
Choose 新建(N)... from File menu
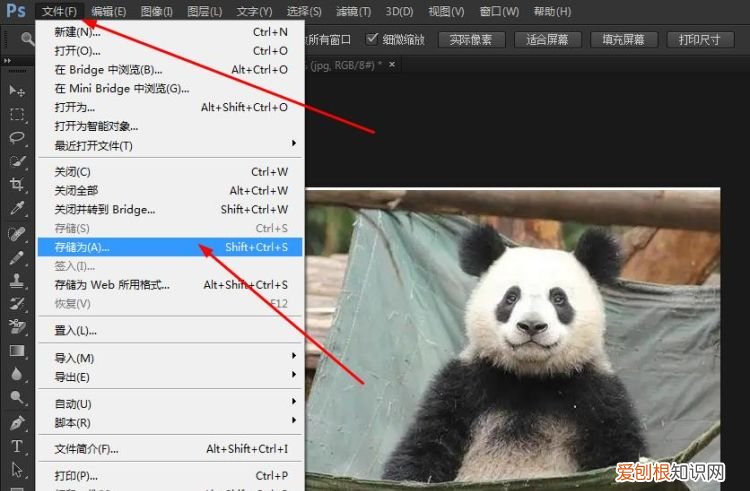[x=170, y=32]
